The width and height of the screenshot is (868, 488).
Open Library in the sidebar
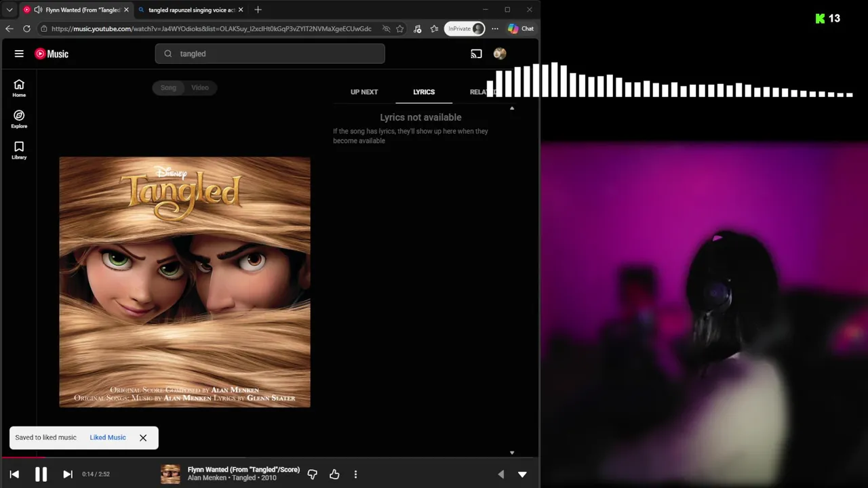pos(19,150)
